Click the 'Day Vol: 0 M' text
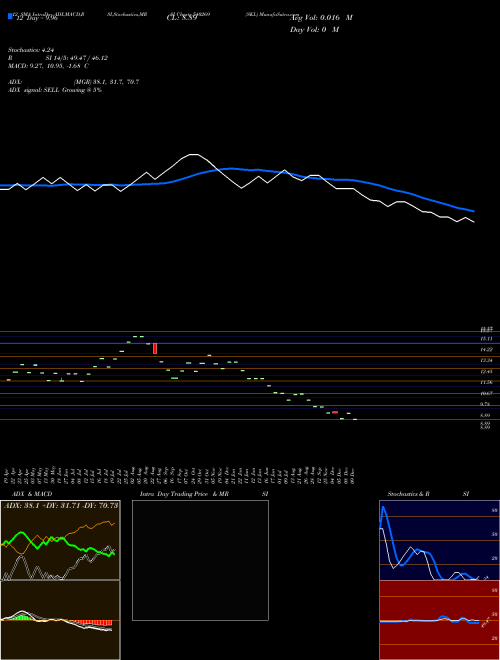 click(314, 30)
